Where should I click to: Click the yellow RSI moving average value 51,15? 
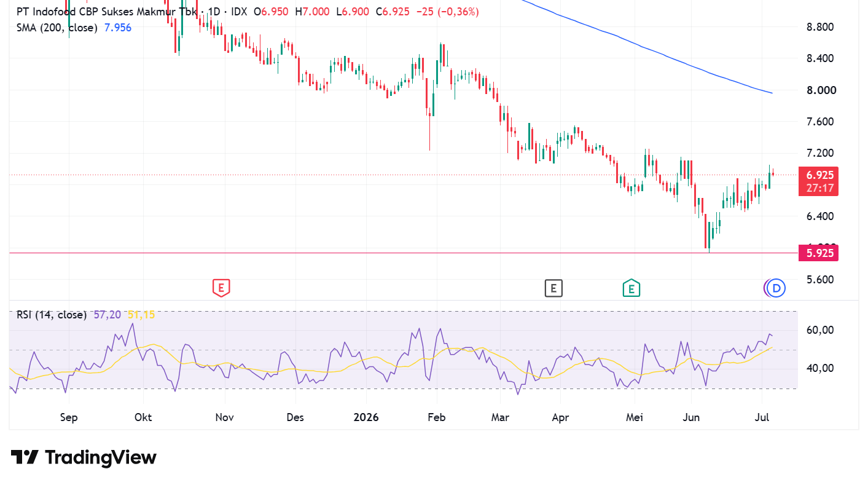point(141,315)
